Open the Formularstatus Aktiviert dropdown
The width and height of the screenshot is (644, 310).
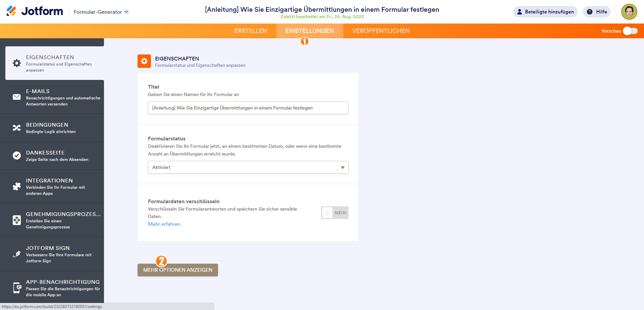point(248,167)
